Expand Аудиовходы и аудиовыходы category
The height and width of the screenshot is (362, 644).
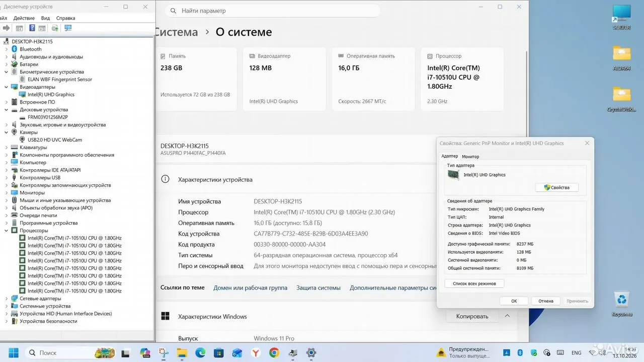click(6, 56)
